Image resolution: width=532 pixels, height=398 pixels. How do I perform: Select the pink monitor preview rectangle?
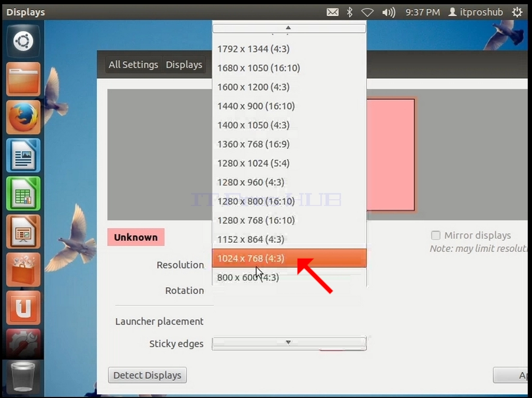[391, 155]
